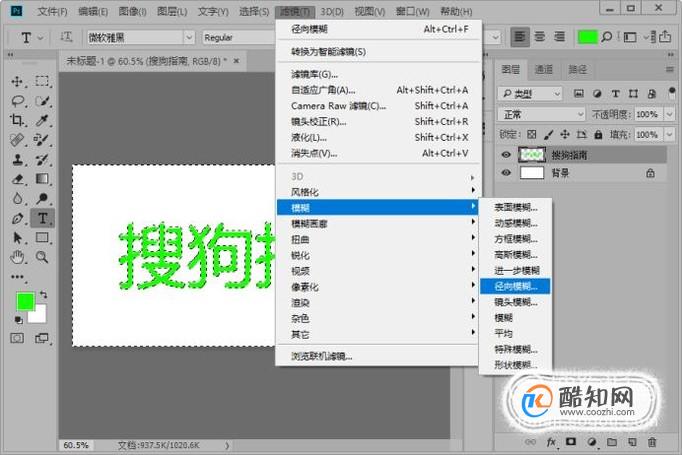Choose 动感模糊... in the blur submenu
Viewport: 682px width, 455px height.
click(x=515, y=223)
